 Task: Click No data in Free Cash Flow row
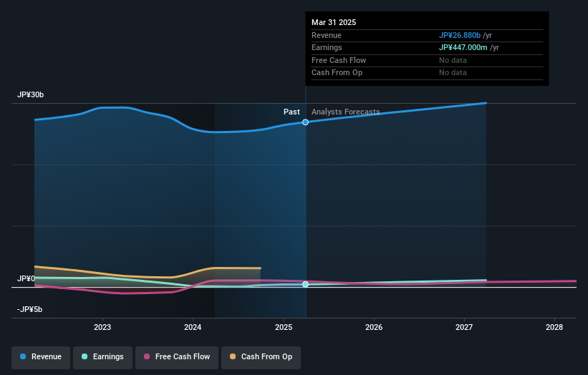pos(453,60)
